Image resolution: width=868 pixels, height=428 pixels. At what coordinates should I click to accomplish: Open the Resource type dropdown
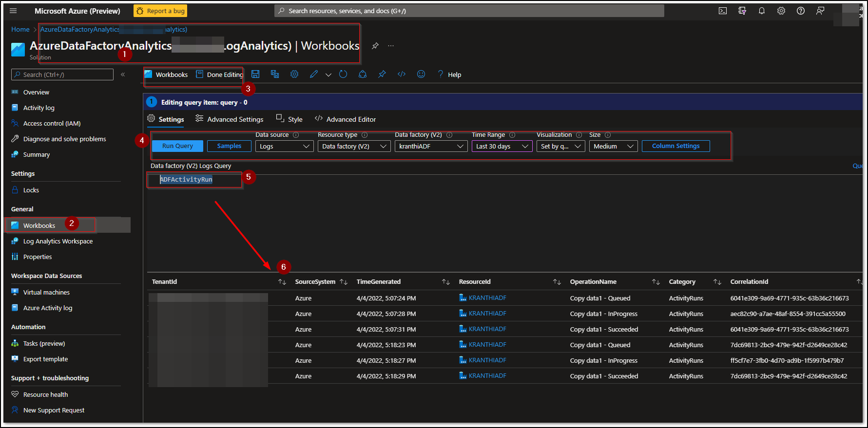click(x=354, y=146)
